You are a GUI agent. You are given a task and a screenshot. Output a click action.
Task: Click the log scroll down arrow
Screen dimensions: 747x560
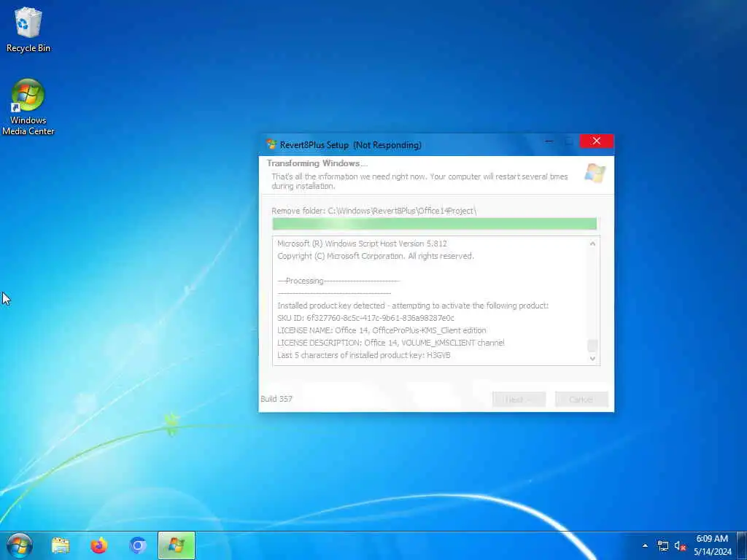click(x=592, y=359)
